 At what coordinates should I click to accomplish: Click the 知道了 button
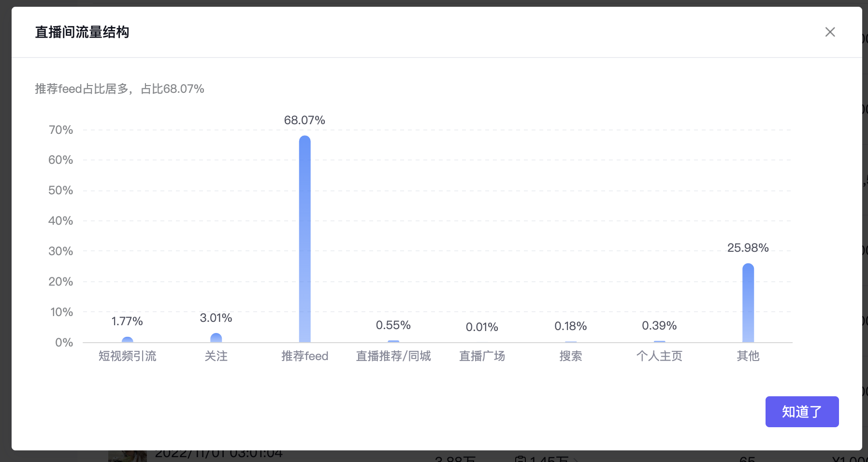click(x=802, y=412)
